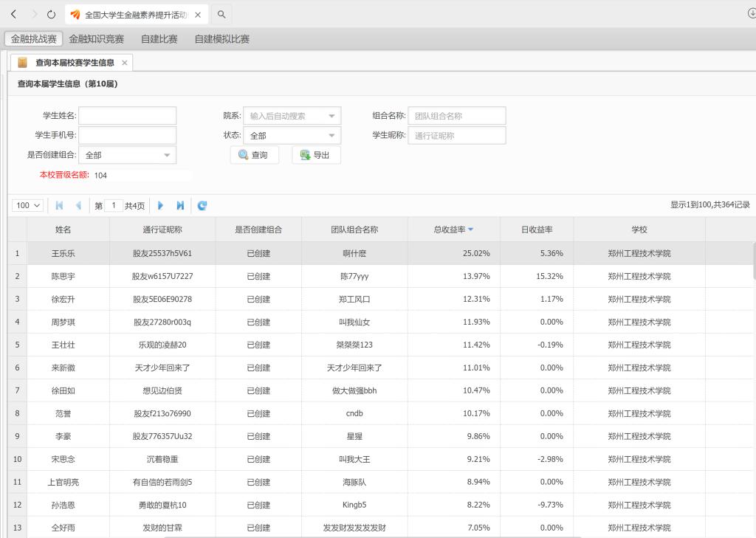This screenshot has height=538, width=756.
Task: Open the 金融知识竞赛 menu
Action: pyautogui.click(x=97, y=39)
